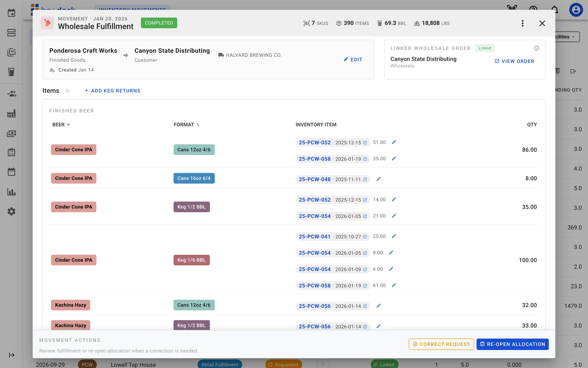Screen dimensions: 588x368
Task: Click the 100.00 quantity value
Action: (528, 260)
